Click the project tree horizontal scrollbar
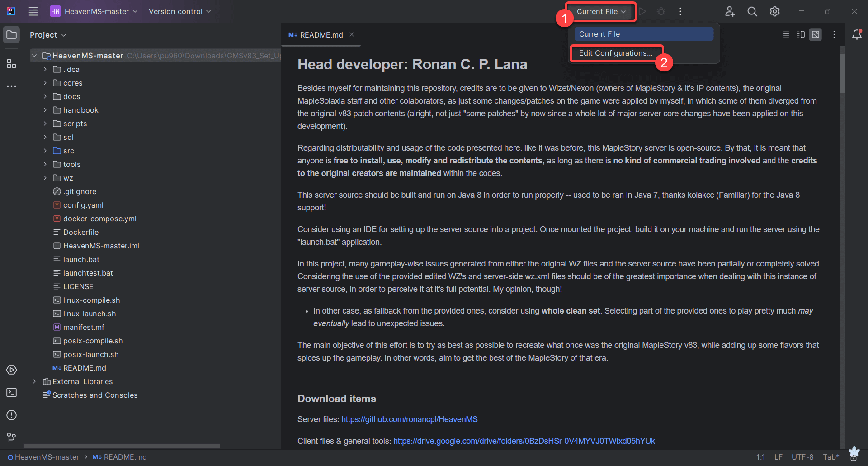 pyautogui.click(x=122, y=446)
